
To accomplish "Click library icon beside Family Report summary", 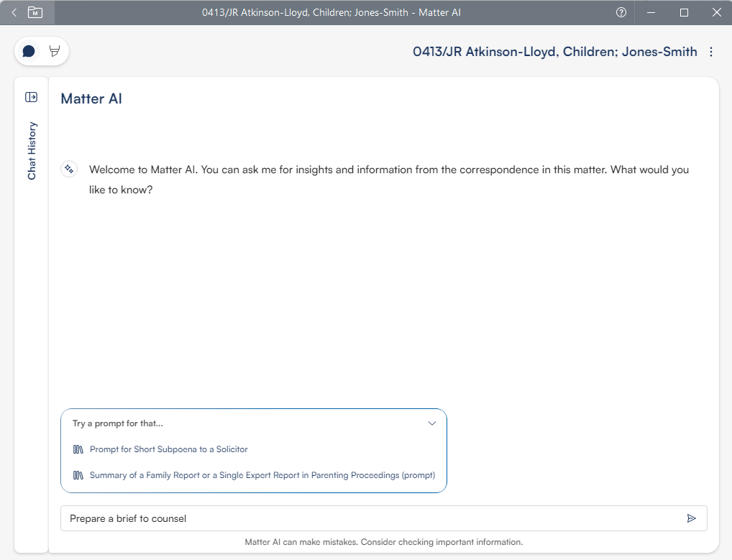I will 78,475.
